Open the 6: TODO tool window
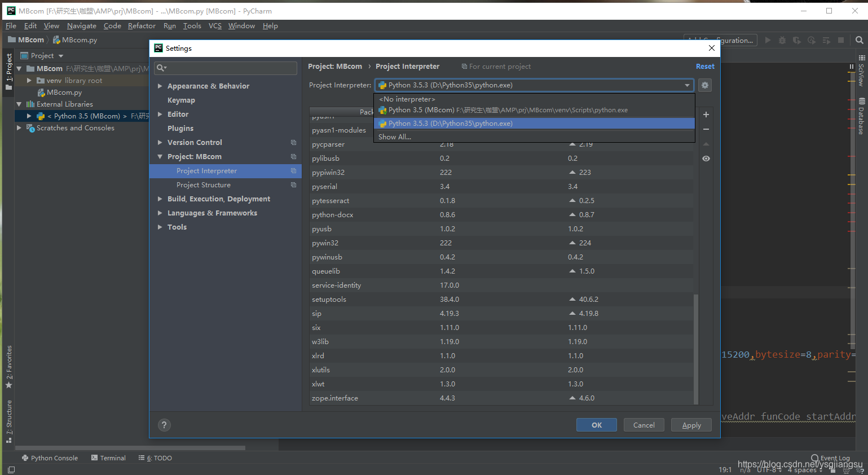The height and width of the screenshot is (475, 868). (155, 458)
